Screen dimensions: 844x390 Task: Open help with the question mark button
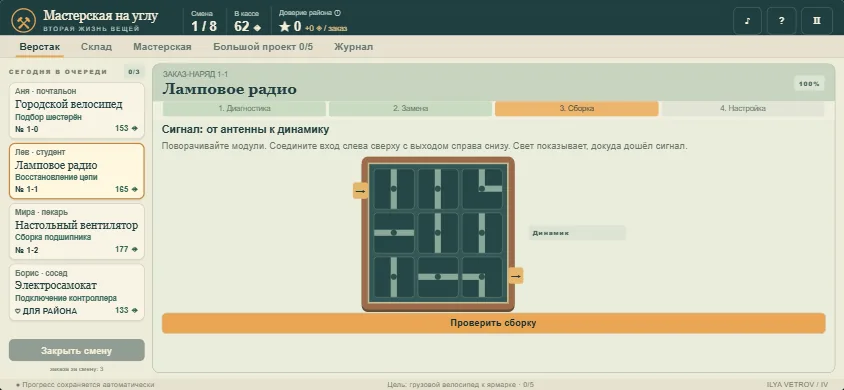782,21
